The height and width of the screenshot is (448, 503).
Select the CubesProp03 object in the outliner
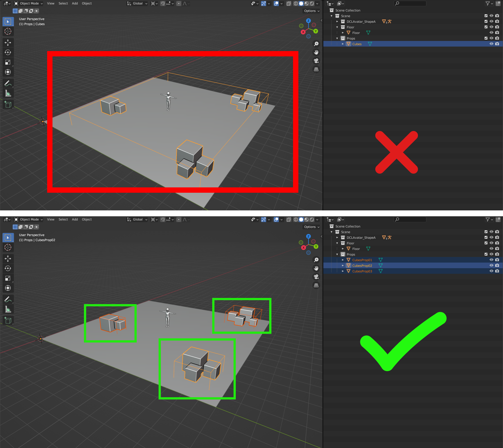tap(362, 271)
